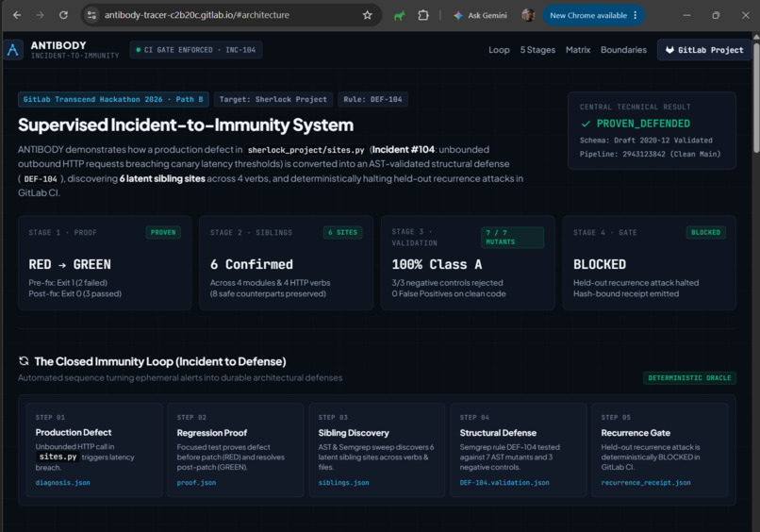Screen dimensions: 760x532
Task: Click the page vertical scrollbar thumb
Action: [x=755, y=96]
